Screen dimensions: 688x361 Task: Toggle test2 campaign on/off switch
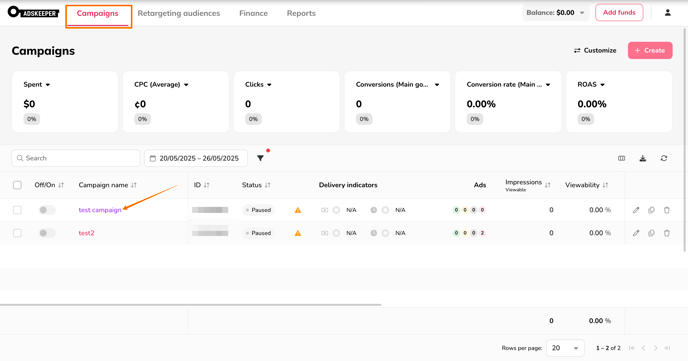pyautogui.click(x=47, y=233)
